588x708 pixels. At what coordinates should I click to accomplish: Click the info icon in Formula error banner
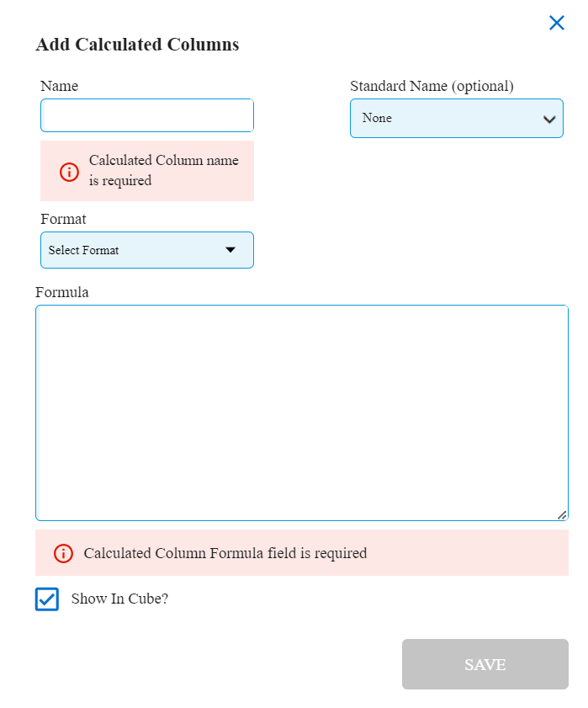[x=63, y=553]
